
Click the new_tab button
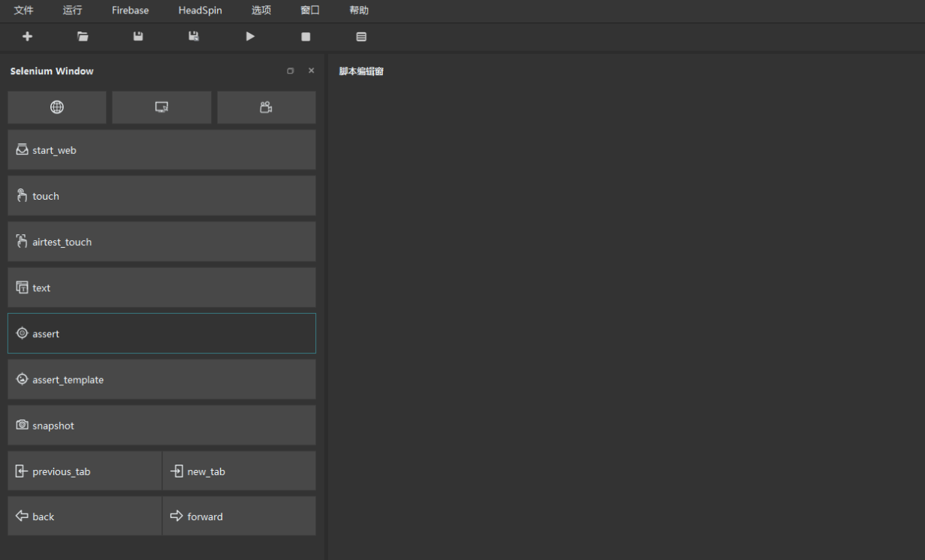point(239,471)
